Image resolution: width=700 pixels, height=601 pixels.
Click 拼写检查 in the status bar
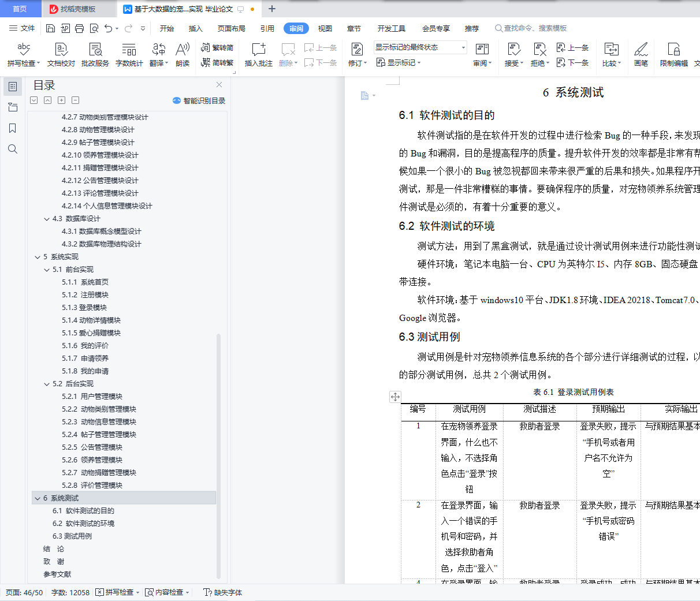pos(117,592)
